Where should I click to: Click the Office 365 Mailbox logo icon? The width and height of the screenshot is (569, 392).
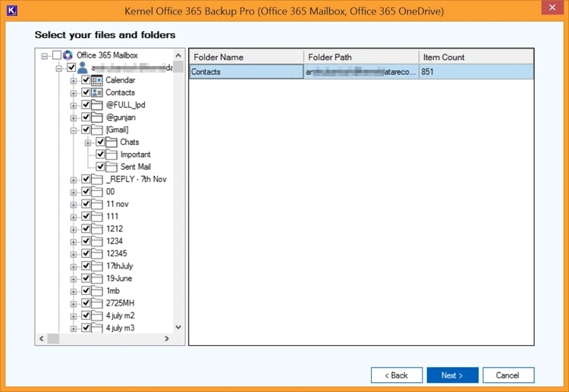(x=68, y=55)
